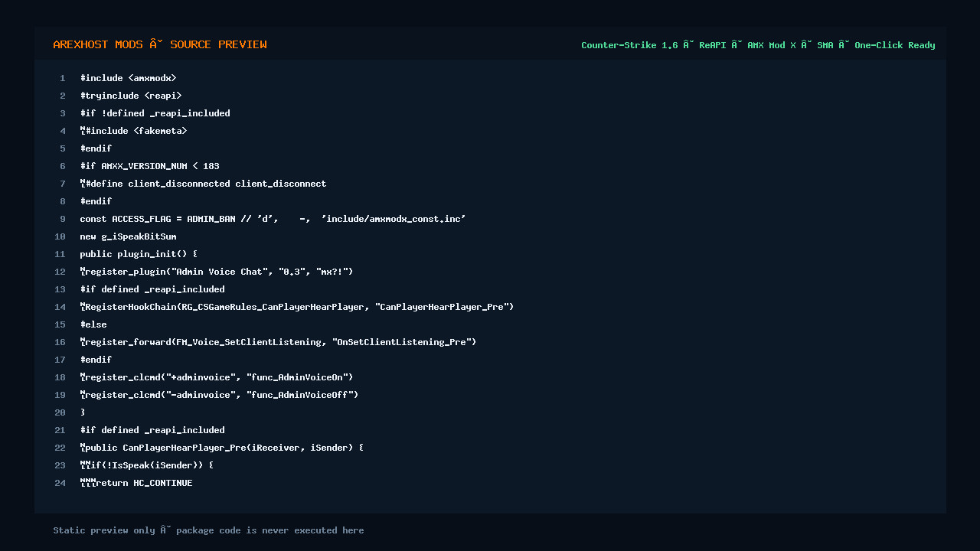
Task: Click the register_forward(FM_Voice_SetClientListening) line
Action: tap(278, 342)
